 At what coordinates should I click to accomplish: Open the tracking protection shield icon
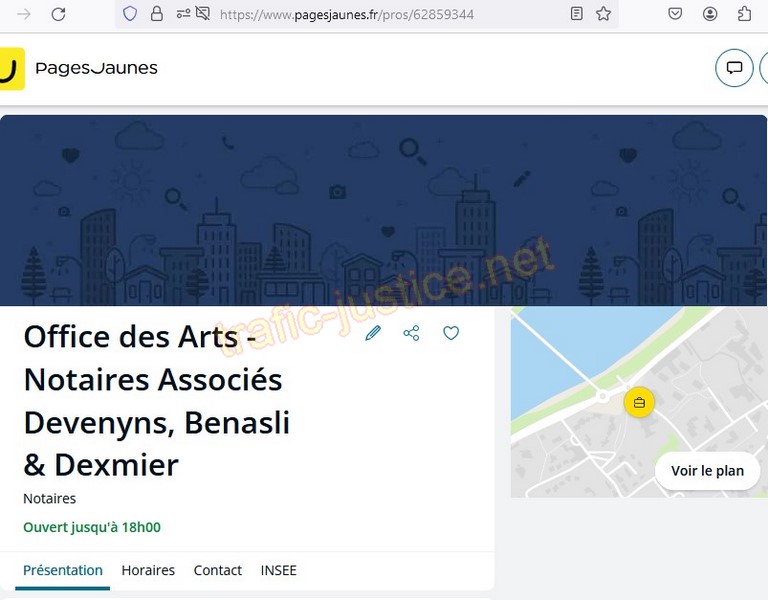click(x=129, y=14)
